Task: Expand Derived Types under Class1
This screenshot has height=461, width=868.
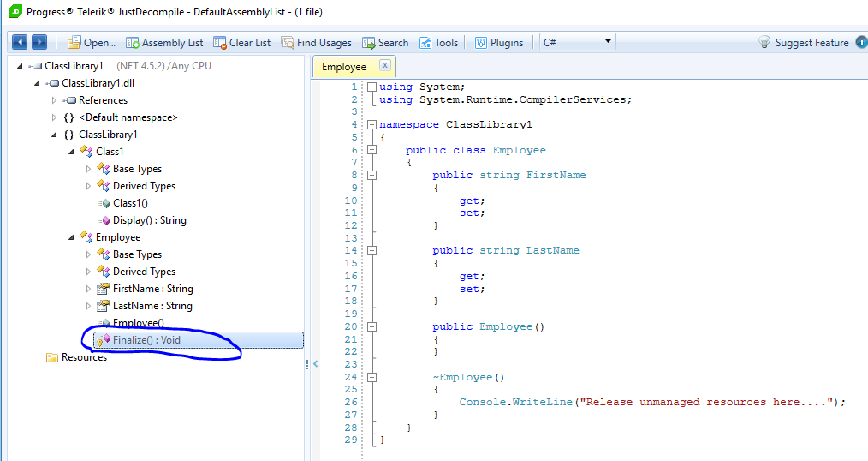Action: point(88,186)
